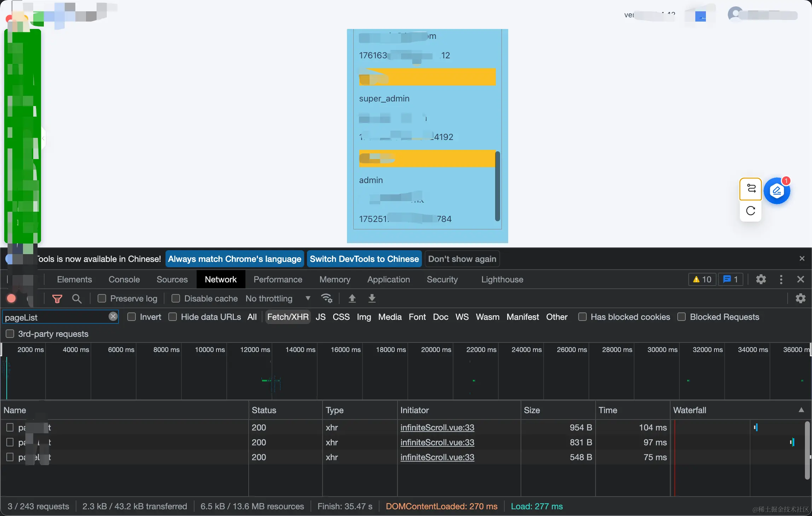Open network conditions wifi icon
The width and height of the screenshot is (812, 516).
point(326,298)
